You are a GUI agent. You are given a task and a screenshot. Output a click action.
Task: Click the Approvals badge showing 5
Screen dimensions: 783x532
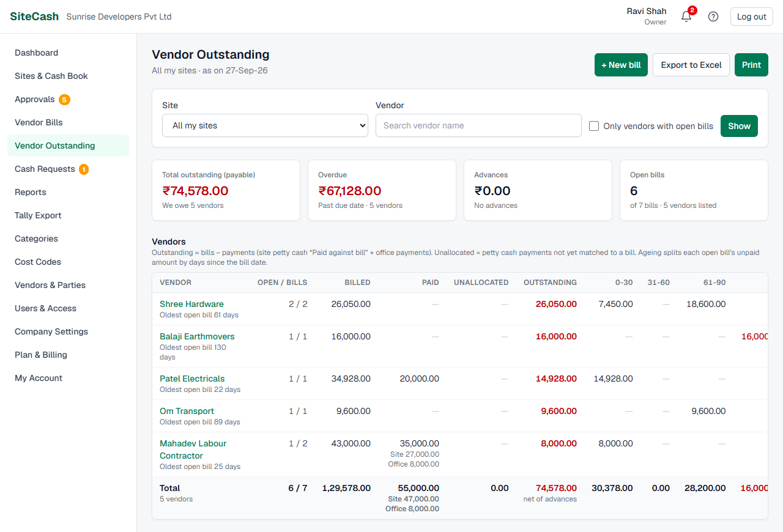pyautogui.click(x=64, y=99)
